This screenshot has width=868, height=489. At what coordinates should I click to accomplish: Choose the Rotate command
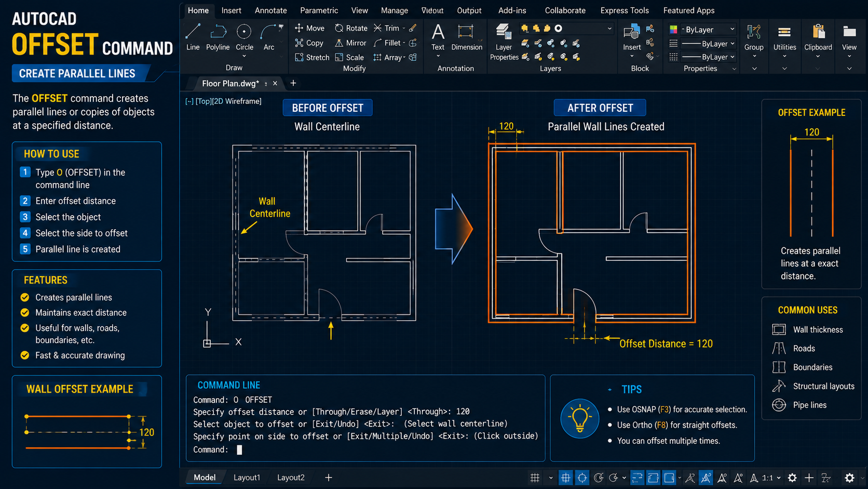point(351,28)
